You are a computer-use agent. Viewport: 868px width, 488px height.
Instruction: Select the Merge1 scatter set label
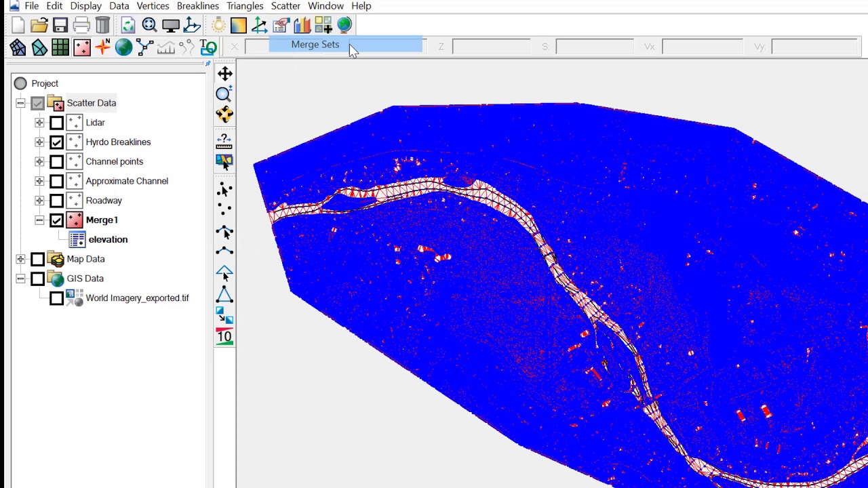pos(102,220)
